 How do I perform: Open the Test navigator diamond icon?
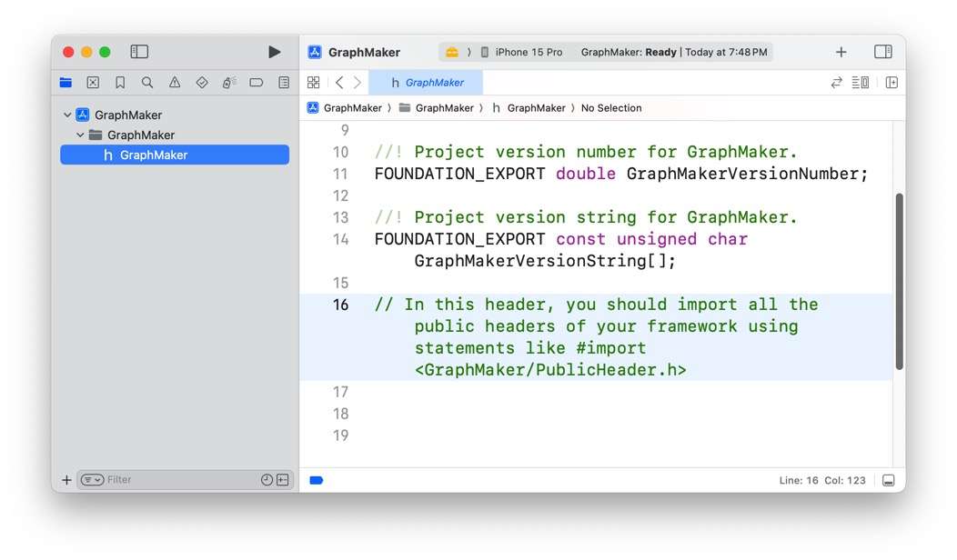click(202, 83)
